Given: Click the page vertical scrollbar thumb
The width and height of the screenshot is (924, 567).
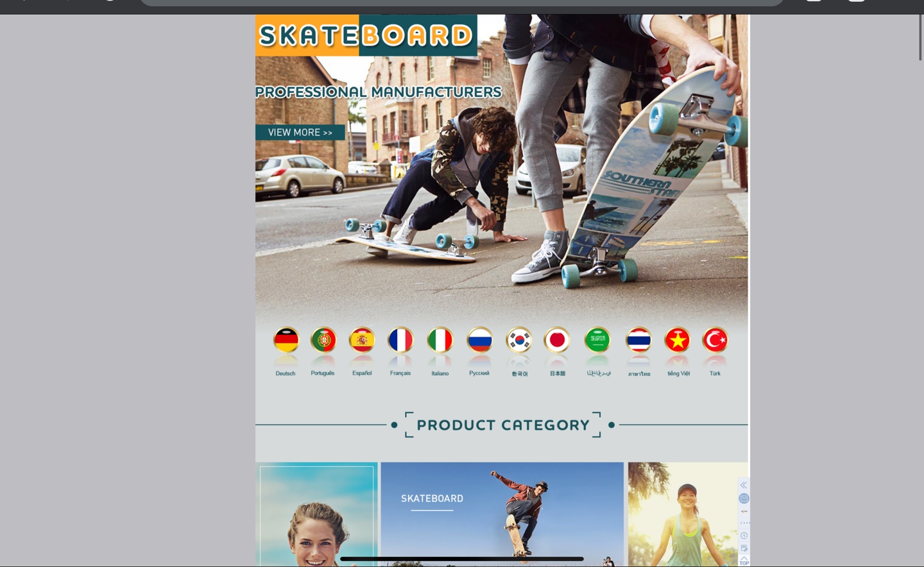Looking at the screenshot, I should click(x=920, y=37).
